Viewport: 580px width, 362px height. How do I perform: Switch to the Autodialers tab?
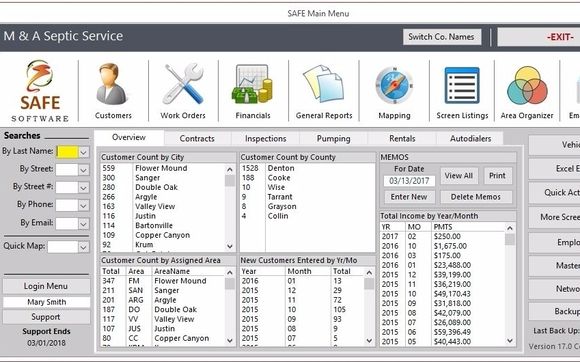471,139
